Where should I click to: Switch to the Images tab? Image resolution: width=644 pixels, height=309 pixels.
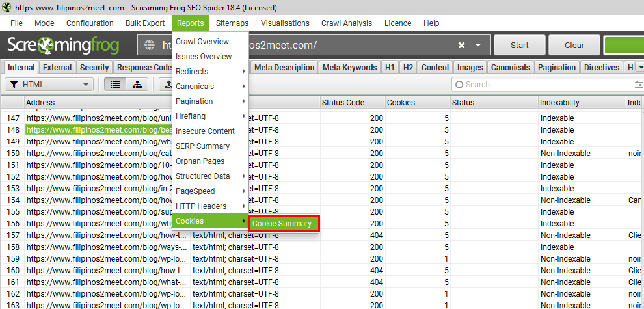470,68
